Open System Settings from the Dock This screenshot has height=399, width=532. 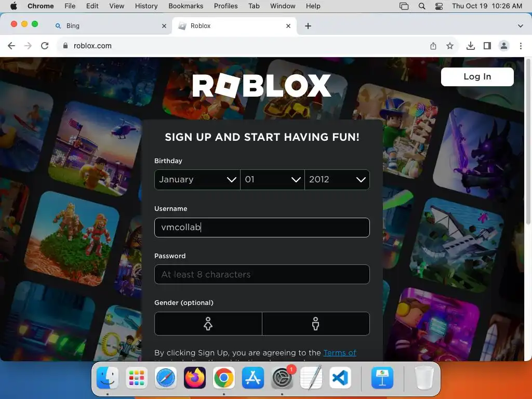coord(282,378)
